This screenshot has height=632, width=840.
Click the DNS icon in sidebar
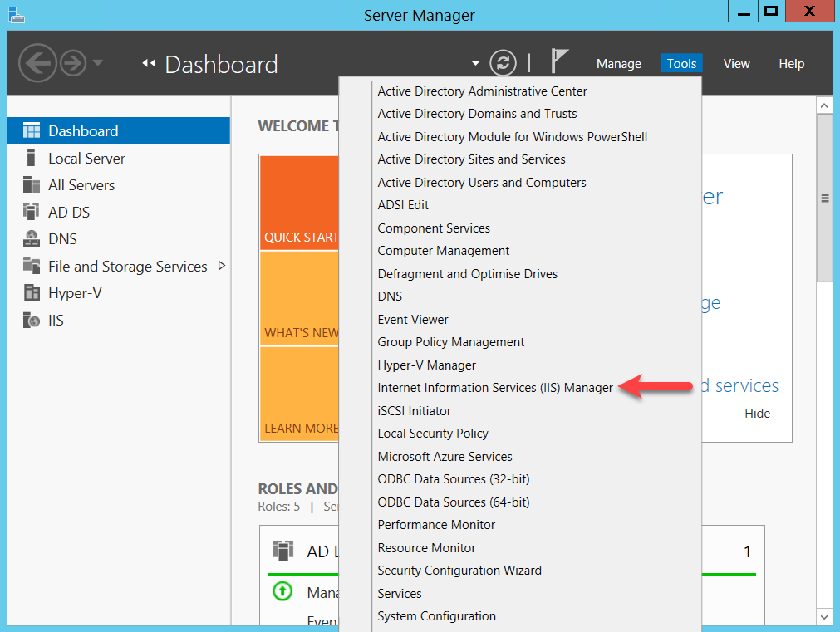pos(32,239)
